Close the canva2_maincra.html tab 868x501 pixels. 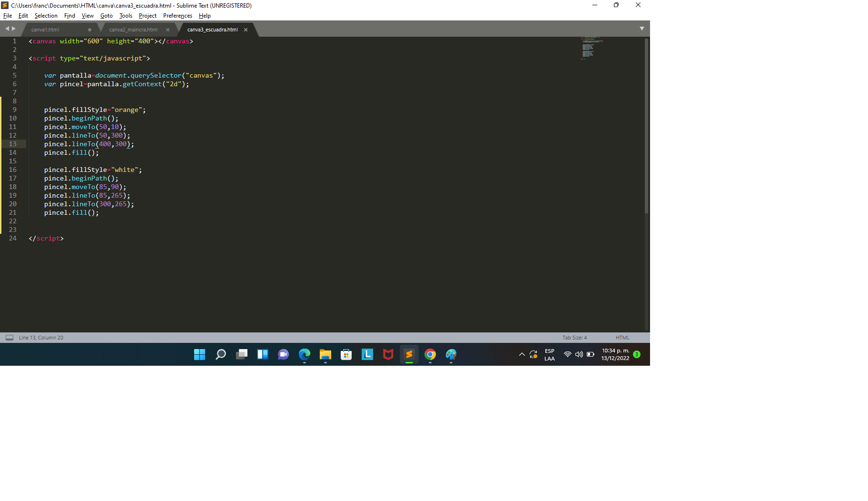[168, 30]
